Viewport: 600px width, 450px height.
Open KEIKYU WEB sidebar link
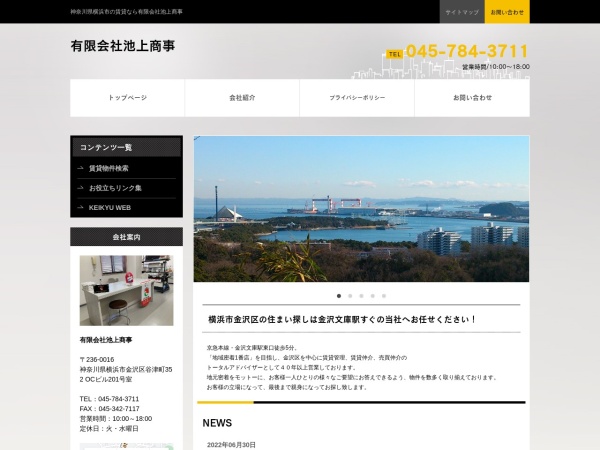pos(110,208)
